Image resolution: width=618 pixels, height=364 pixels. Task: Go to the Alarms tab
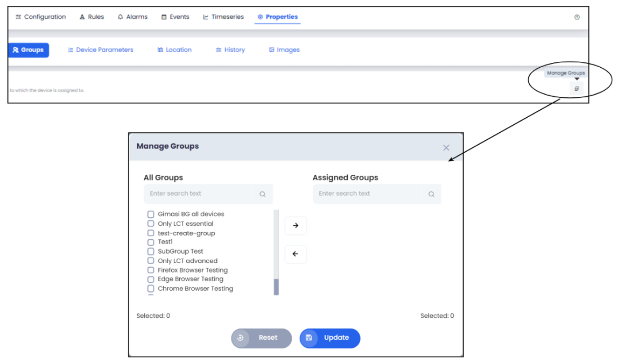(132, 17)
